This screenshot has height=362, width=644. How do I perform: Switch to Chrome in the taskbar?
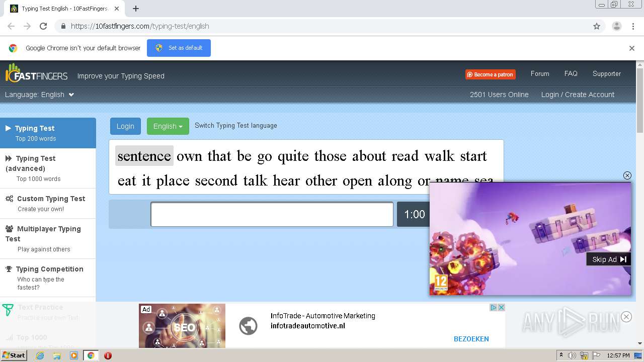pyautogui.click(x=91, y=355)
